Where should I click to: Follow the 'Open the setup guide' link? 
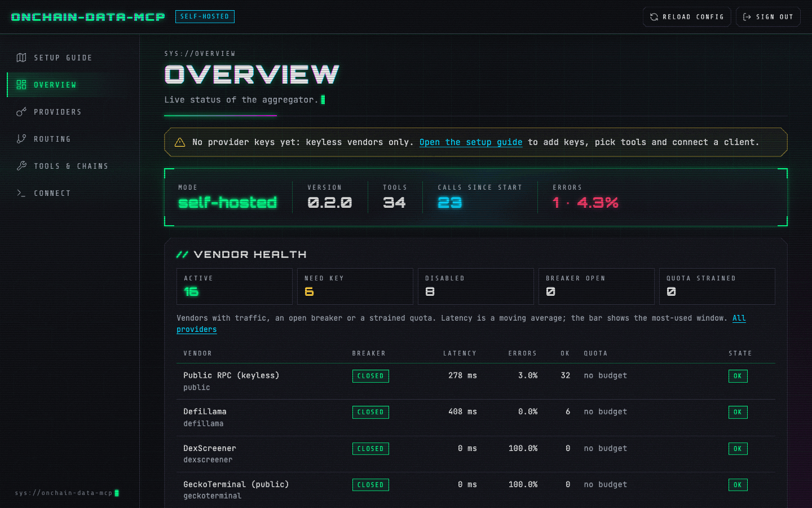click(x=471, y=142)
